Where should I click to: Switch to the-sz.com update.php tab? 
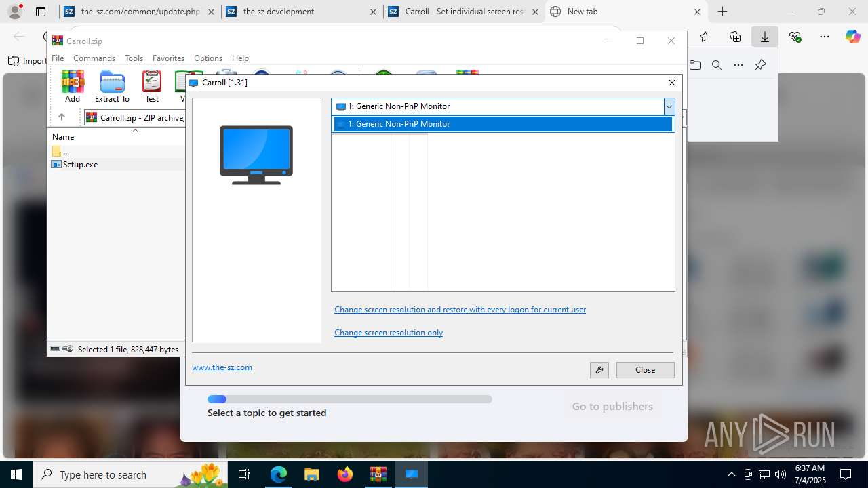coord(140,12)
